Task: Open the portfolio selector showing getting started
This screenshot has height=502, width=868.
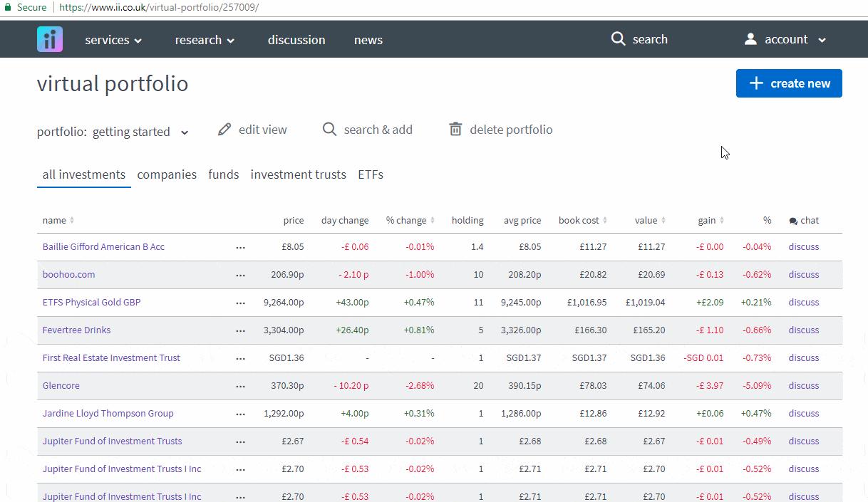Action: pos(113,132)
